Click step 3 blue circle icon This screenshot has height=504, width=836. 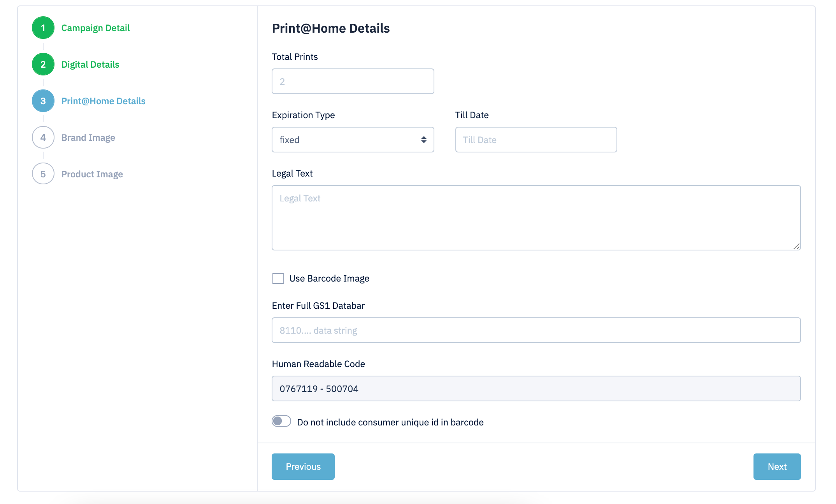coord(43,101)
